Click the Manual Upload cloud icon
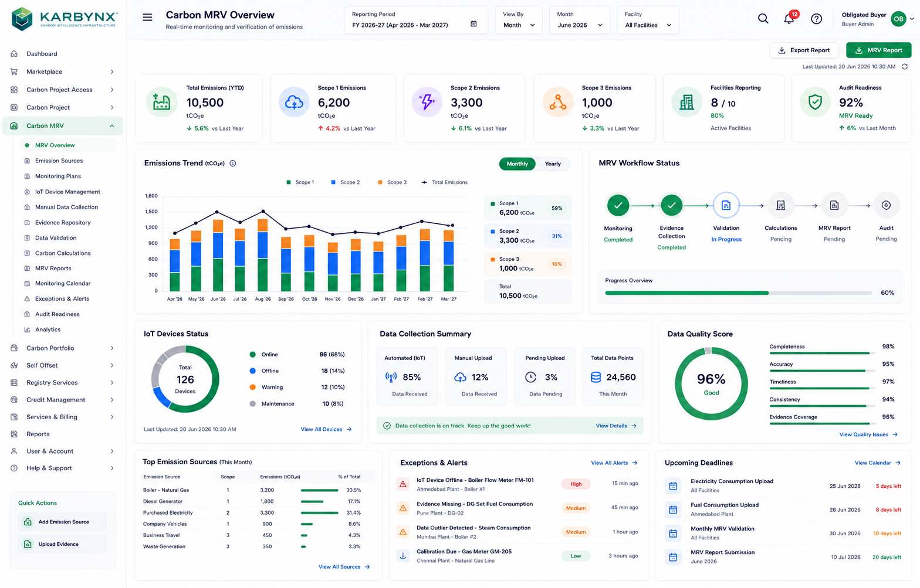 (x=460, y=378)
